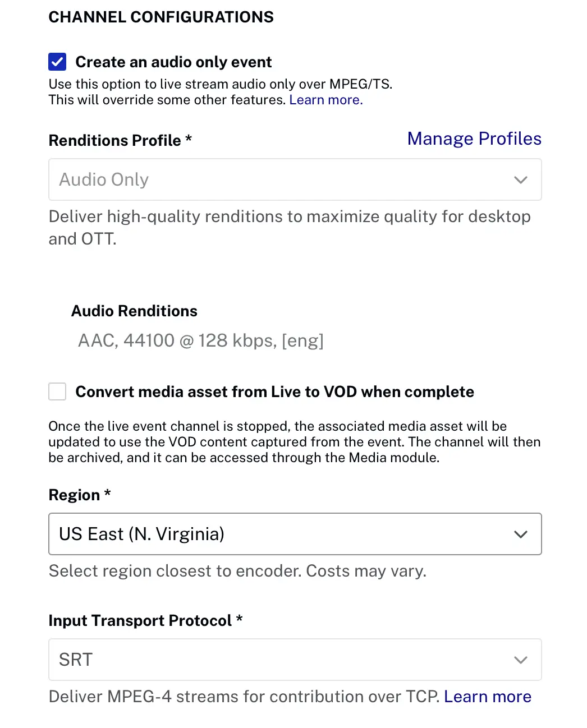587x728 pixels.
Task: Open the SRT input transport protocol selector
Action: 281,660
